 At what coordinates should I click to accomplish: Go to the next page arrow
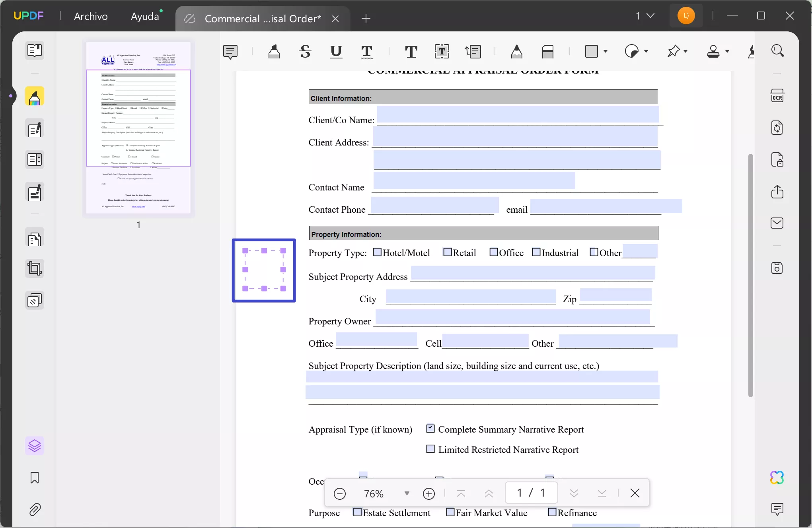point(574,493)
